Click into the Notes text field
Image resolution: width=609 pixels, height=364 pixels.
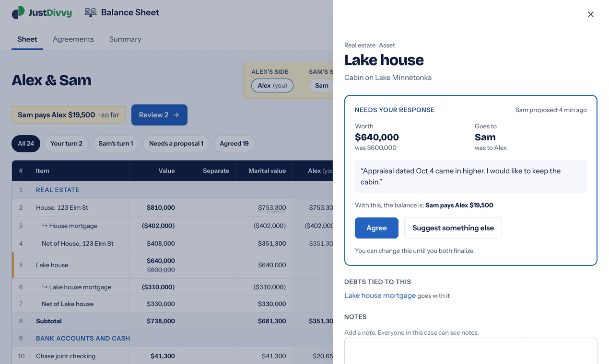(471, 351)
